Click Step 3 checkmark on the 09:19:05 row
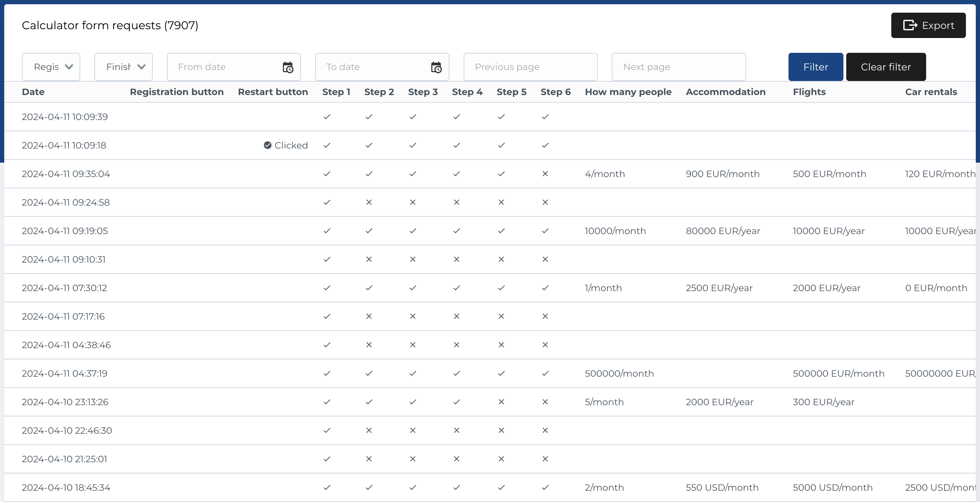Image resolution: width=980 pixels, height=502 pixels. click(x=413, y=231)
